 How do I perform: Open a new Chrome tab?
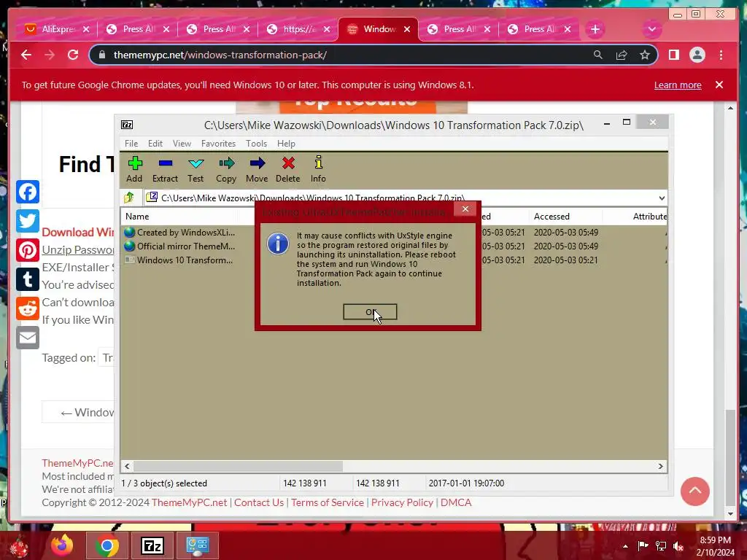pos(595,29)
